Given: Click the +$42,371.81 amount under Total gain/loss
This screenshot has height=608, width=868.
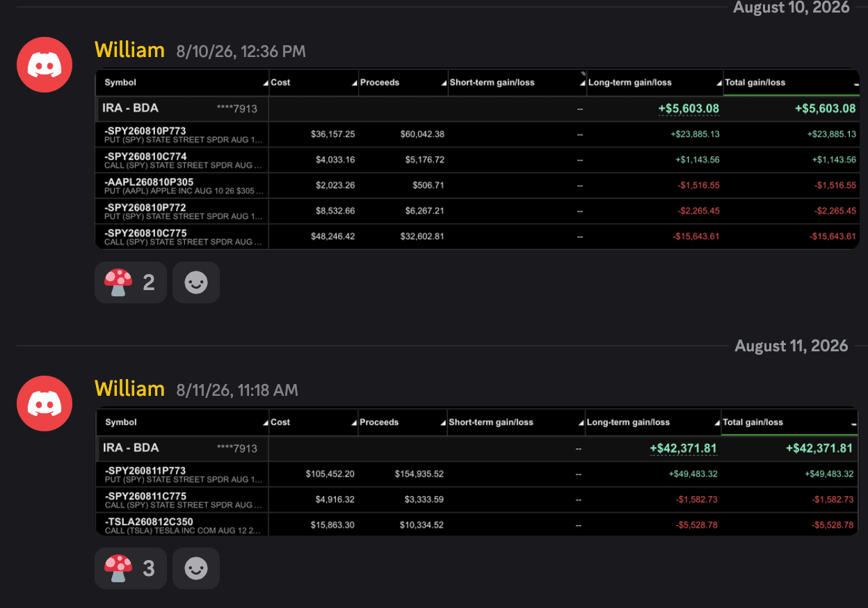Looking at the screenshot, I should (x=819, y=449).
